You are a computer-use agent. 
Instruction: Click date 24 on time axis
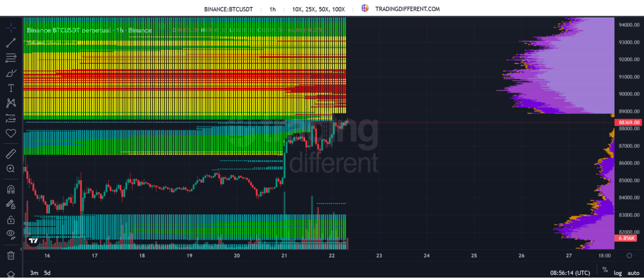[x=427, y=256]
